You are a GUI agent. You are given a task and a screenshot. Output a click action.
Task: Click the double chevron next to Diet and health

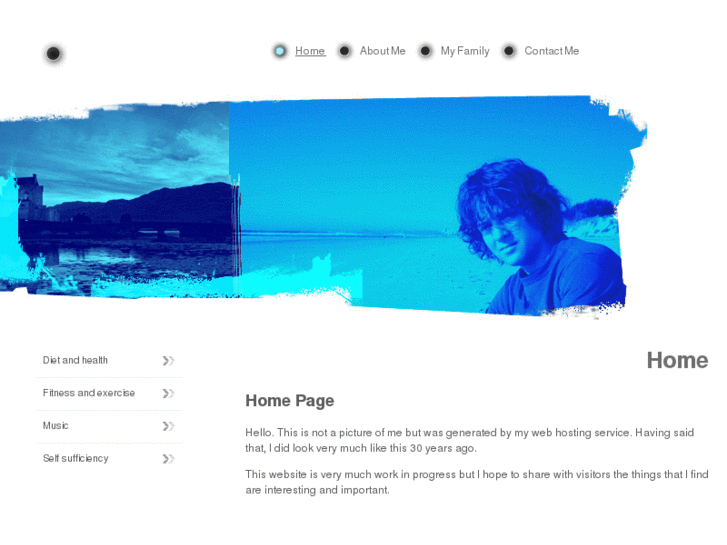tap(168, 360)
